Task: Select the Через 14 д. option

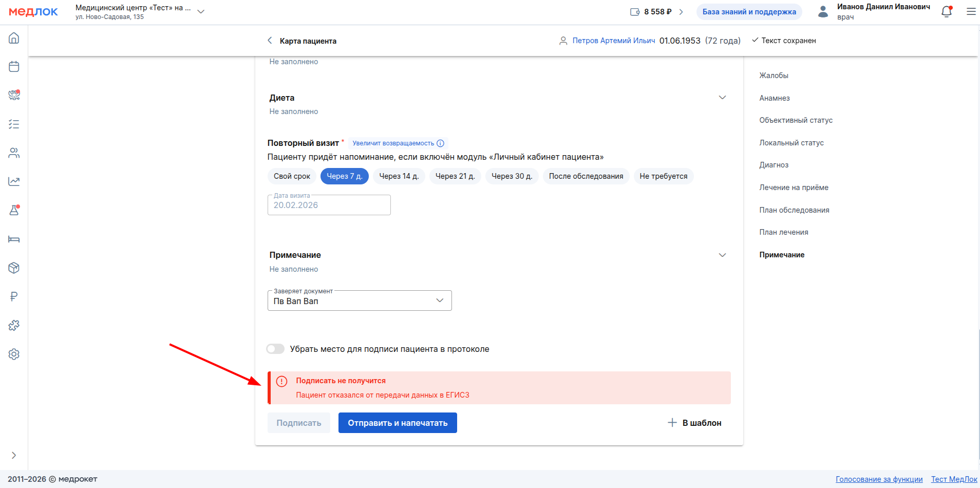Action: (399, 176)
